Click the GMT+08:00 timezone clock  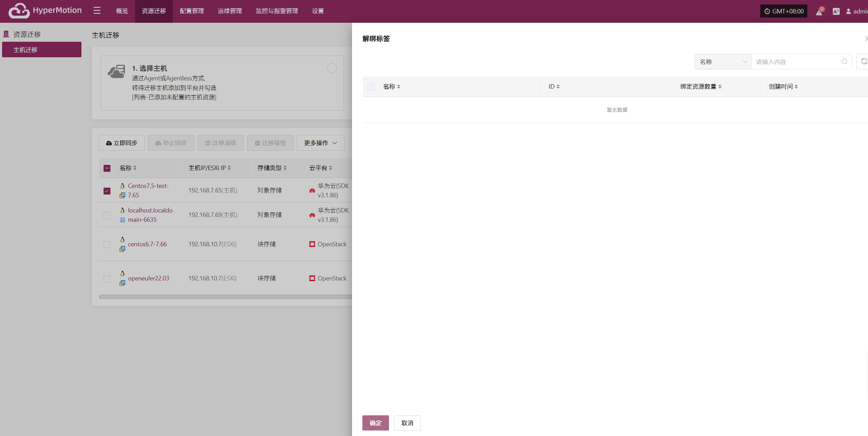coord(784,11)
